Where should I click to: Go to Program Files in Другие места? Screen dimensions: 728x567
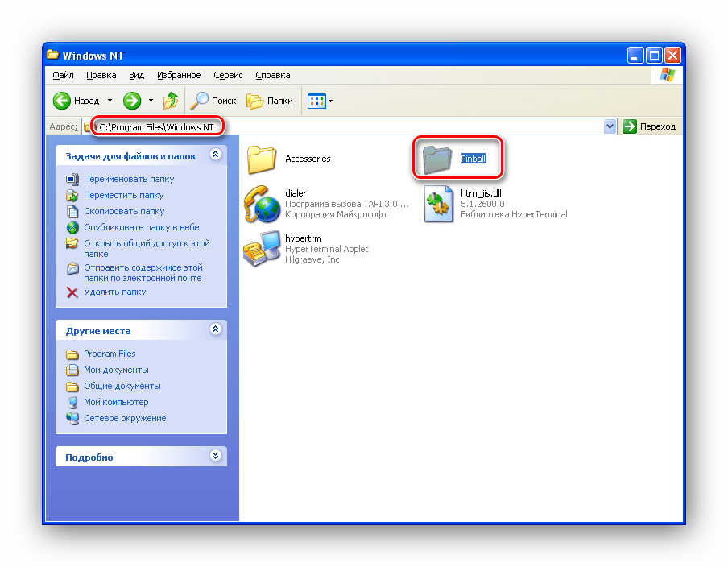110,354
